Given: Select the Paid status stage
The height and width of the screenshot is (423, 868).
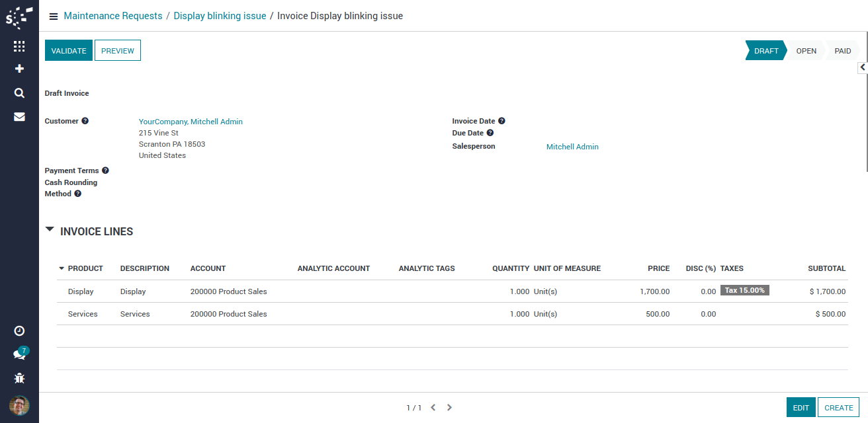Looking at the screenshot, I should [x=842, y=51].
